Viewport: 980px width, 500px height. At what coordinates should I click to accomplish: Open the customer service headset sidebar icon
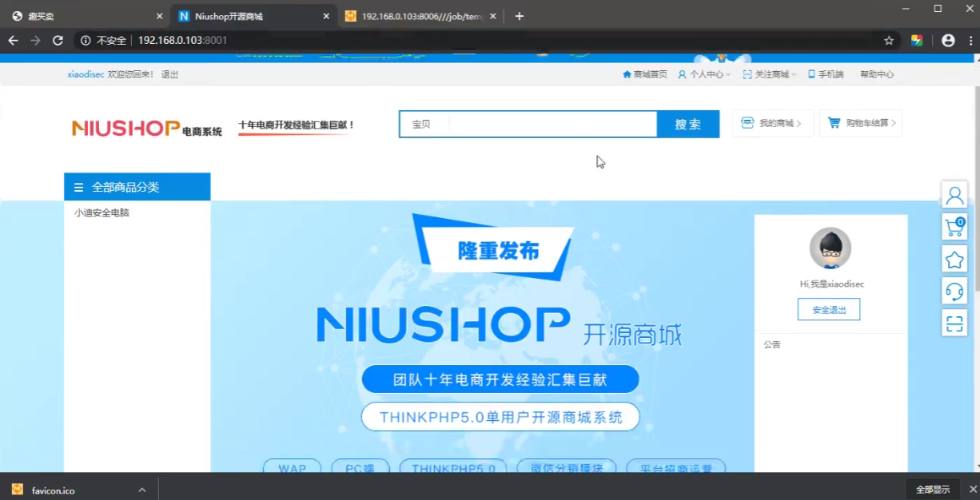pyautogui.click(x=954, y=291)
